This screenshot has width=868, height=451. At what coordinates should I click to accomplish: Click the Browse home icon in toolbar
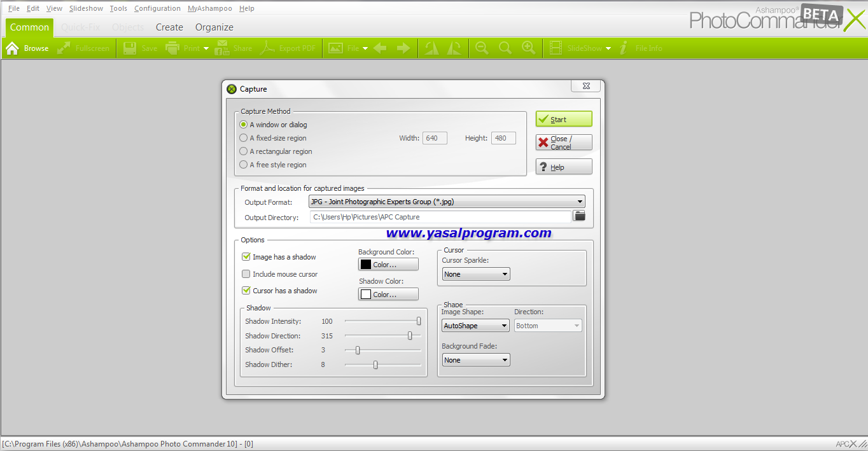click(12, 48)
